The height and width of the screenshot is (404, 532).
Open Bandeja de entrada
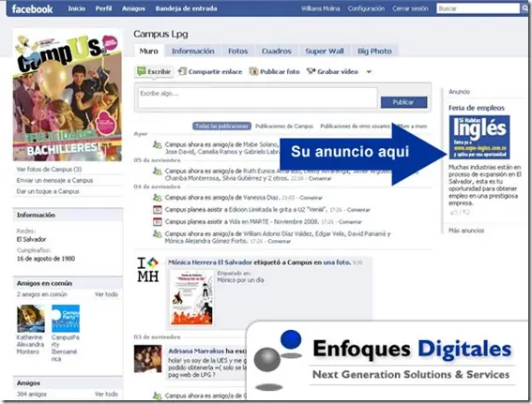tap(187, 8)
